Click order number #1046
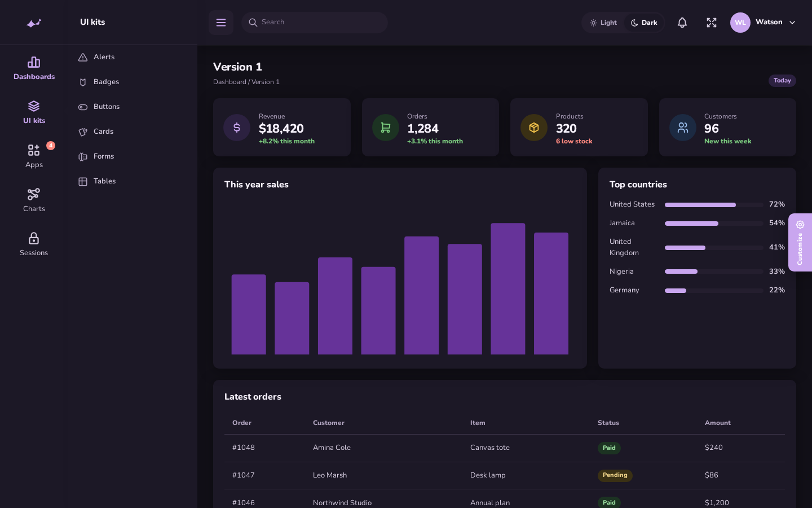812x508 pixels. pyautogui.click(x=244, y=503)
